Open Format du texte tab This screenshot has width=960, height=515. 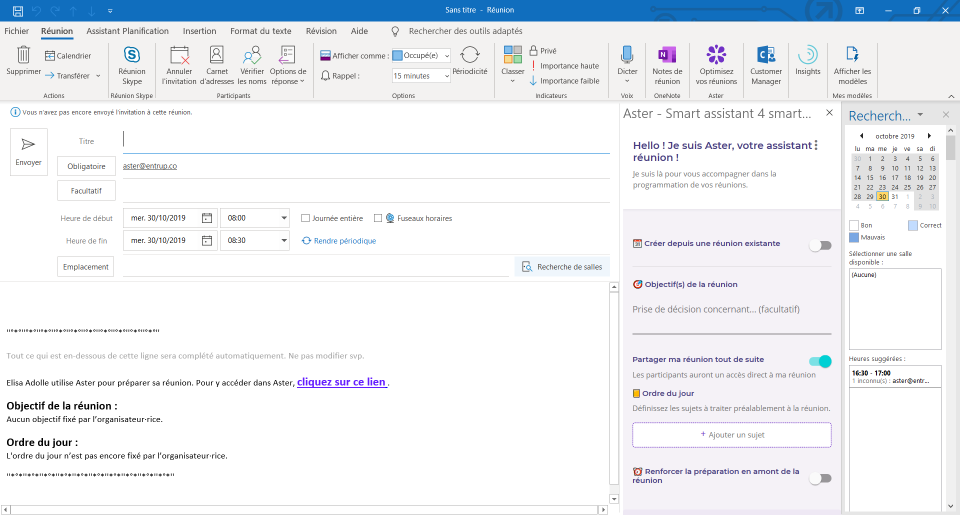[261, 31]
